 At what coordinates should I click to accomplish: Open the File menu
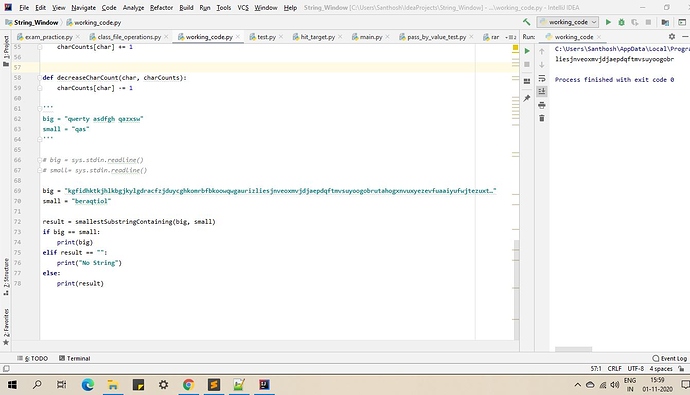point(24,7)
